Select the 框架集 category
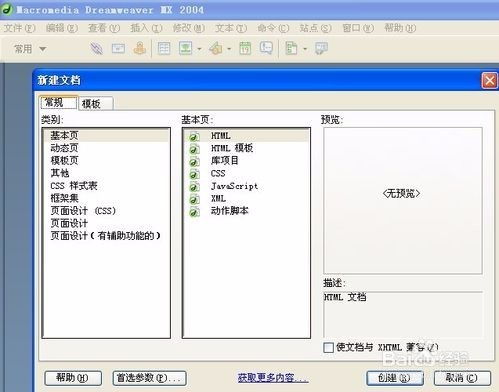Viewport: 499px width, 392px height. (x=106, y=198)
